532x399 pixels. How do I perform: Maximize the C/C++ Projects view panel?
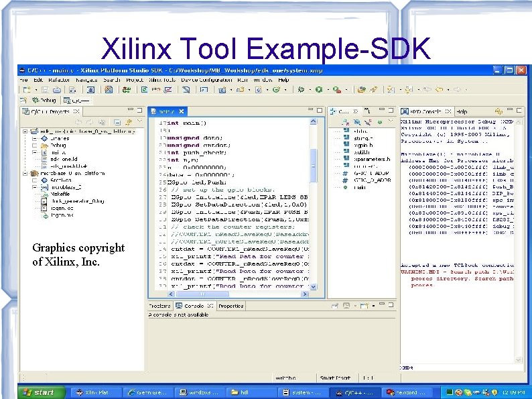[140, 111]
